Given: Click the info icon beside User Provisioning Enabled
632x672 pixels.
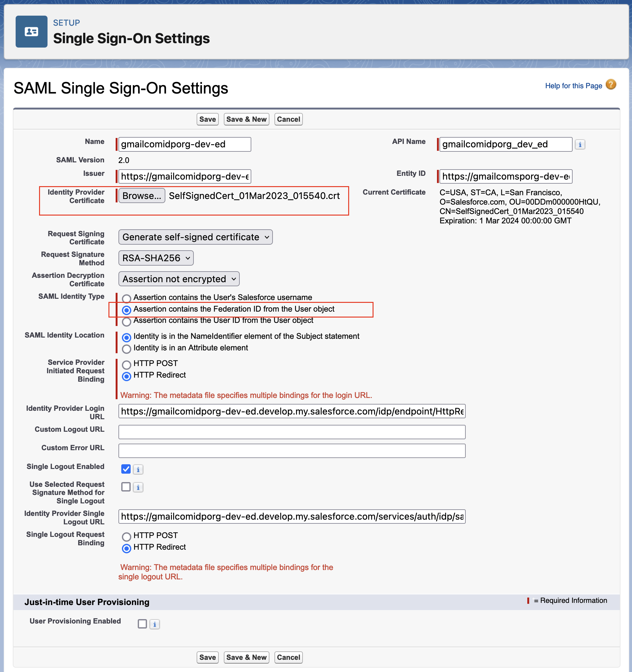Looking at the screenshot, I should tap(155, 624).
